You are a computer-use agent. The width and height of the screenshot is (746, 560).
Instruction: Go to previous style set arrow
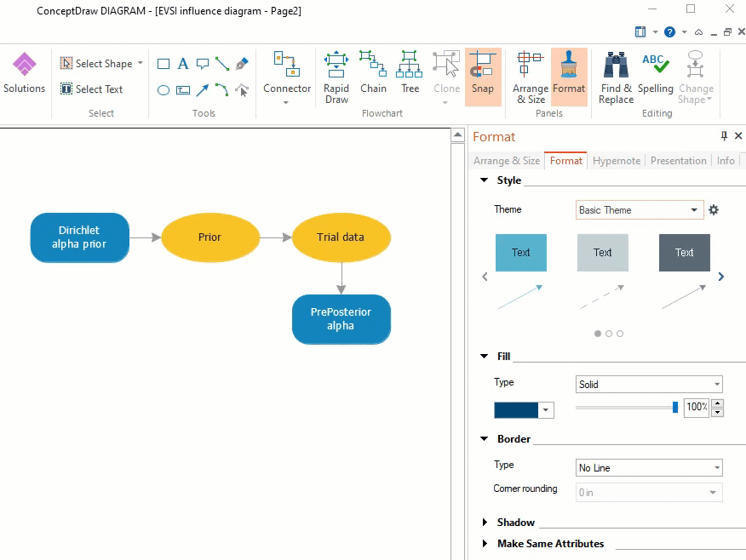[485, 277]
